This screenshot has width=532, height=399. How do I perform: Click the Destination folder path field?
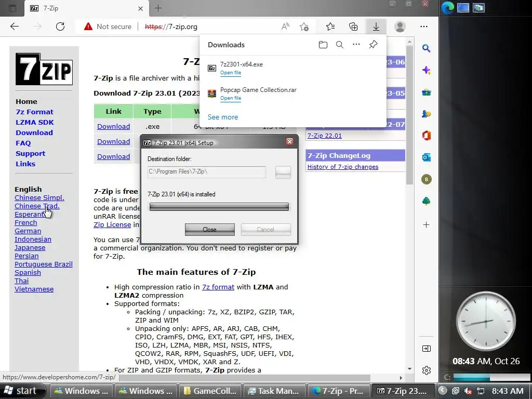click(207, 171)
